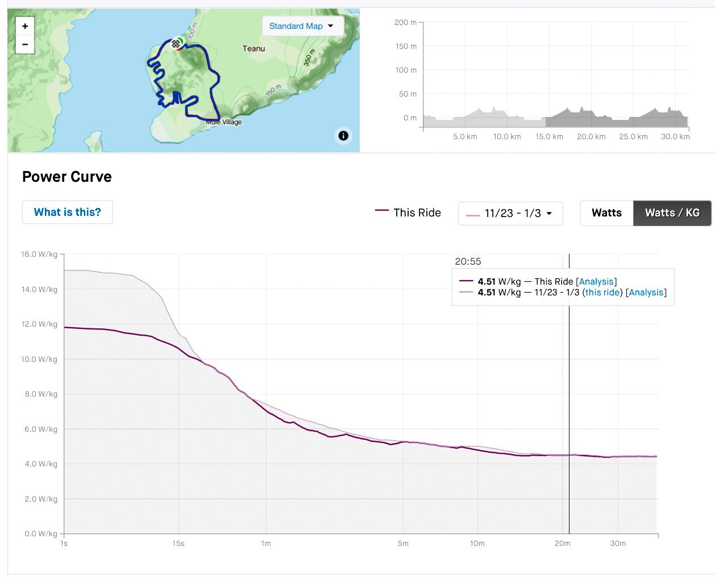
Task: Click the 5m label on power curve axis
Action: [x=403, y=544]
